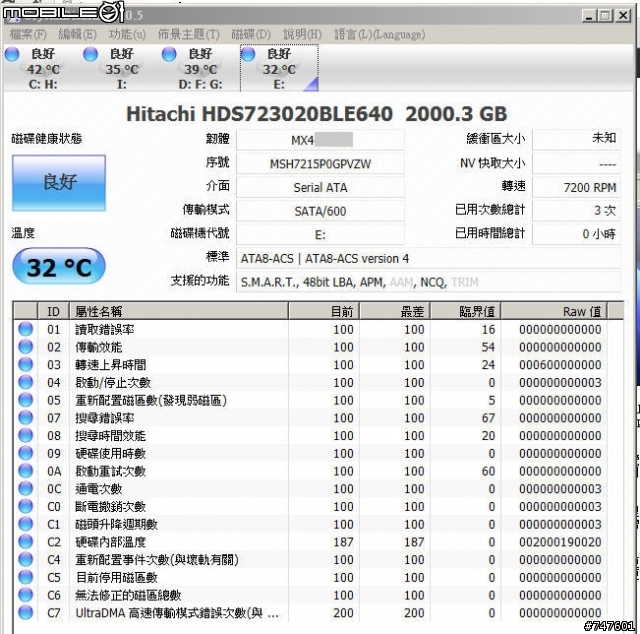Click status orb of attribute 08 搜尋時間效能
Viewport: 640px width, 634px height.
[26, 436]
